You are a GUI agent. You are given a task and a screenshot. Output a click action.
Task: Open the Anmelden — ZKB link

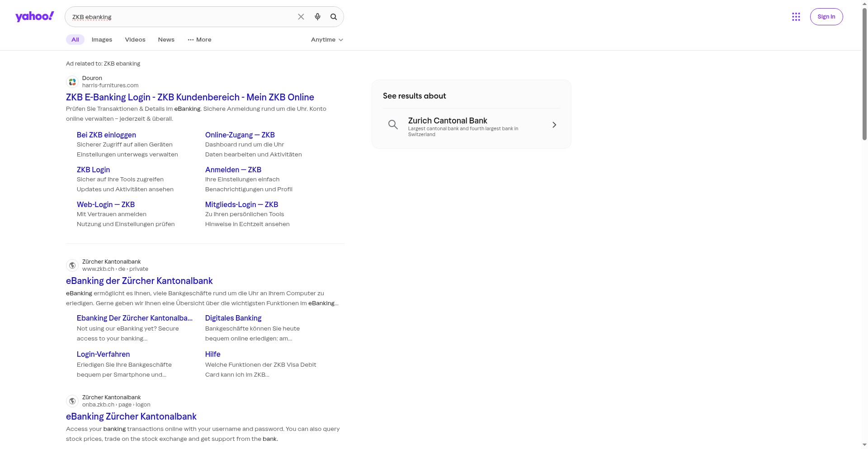pyautogui.click(x=233, y=170)
